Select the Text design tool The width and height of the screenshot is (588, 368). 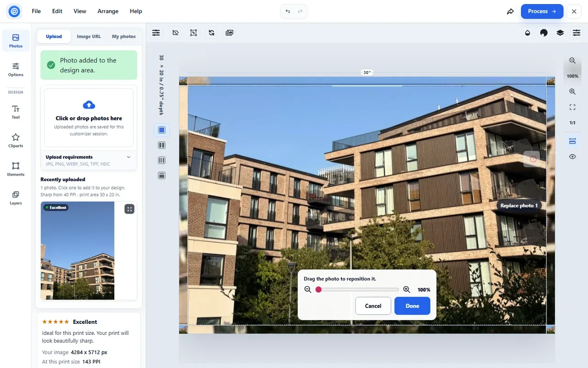pyautogui.click(x=16, y=112)
